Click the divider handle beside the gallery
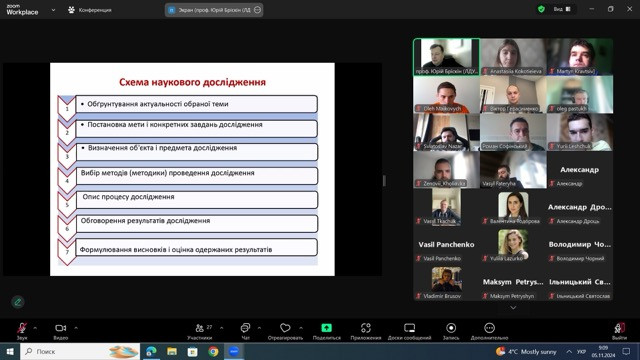This screenshot has width=640, height=360. [384, 181]
